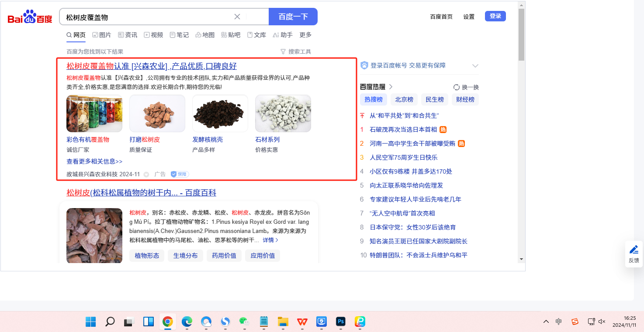The image size is (644, 332).
Task: Click the Baidu logo
Action: coord(30,17)
